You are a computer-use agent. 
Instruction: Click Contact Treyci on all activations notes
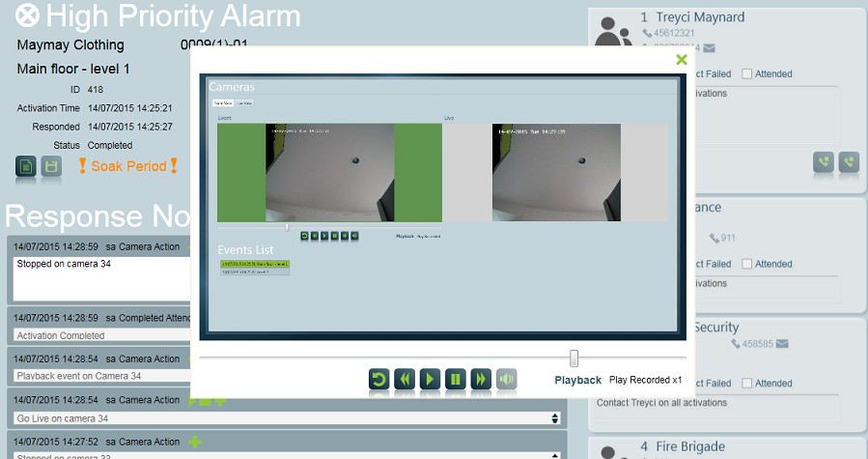[x=661, y=402]
